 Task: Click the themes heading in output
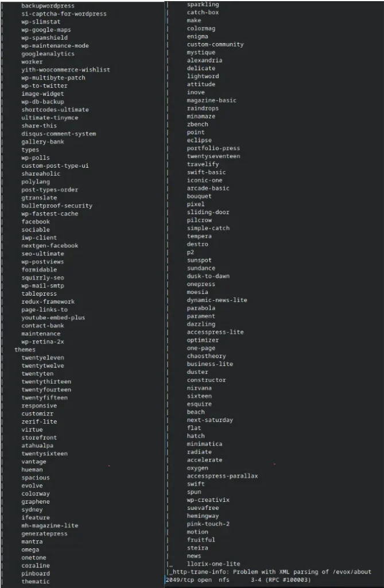25,350
